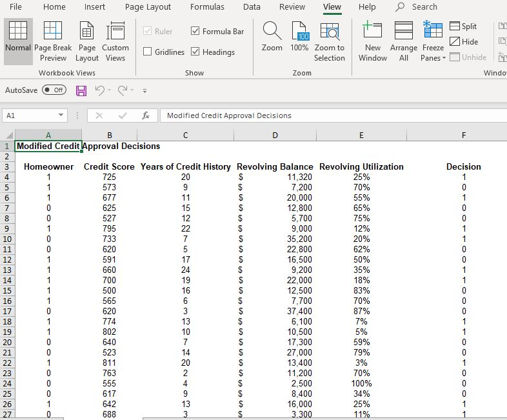The image size is (507, 420).
Task: Switch to the Review tab
Action: click(x=292, y=7)
